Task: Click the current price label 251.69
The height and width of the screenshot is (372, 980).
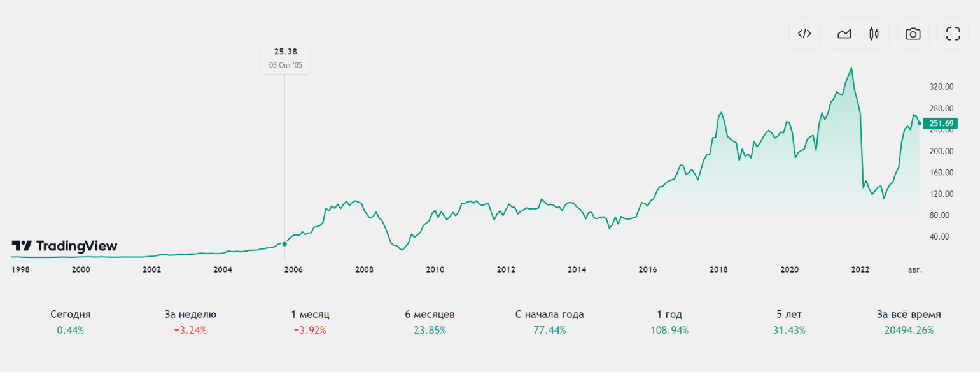Action: (940, 124)
